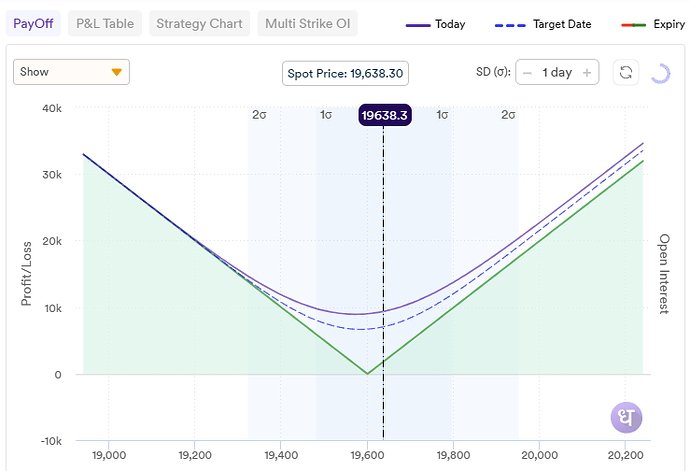Screen dimensions: 690x471
Task: Click the Spot Price 19,638.30 box
Action: click(345, 73)
